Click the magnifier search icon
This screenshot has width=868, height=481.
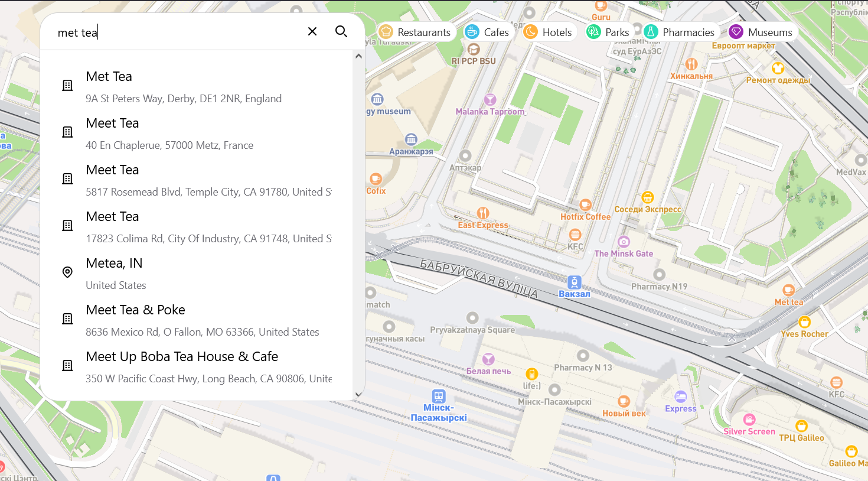pos(341,31)
